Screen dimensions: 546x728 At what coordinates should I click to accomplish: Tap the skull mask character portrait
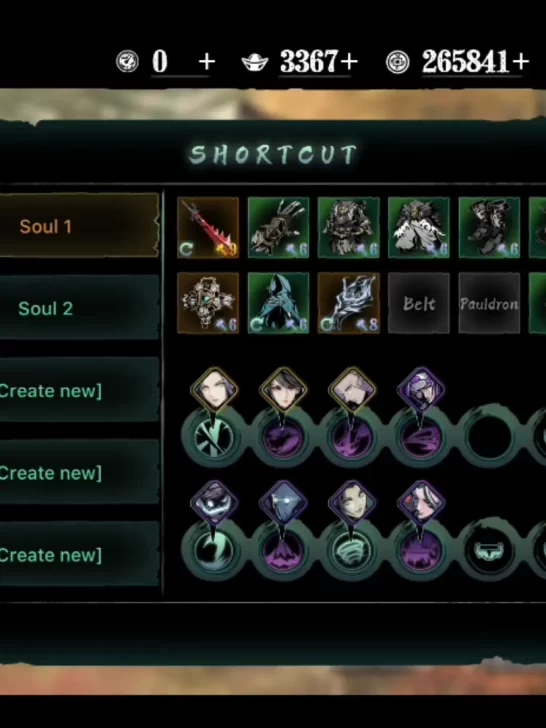pyautogui.click(x=214, y=503)
